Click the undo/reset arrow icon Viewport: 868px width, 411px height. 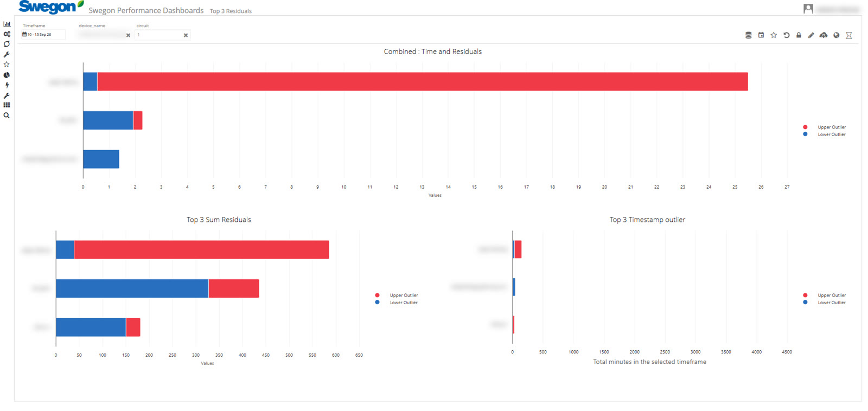click(x=786, y=35)
